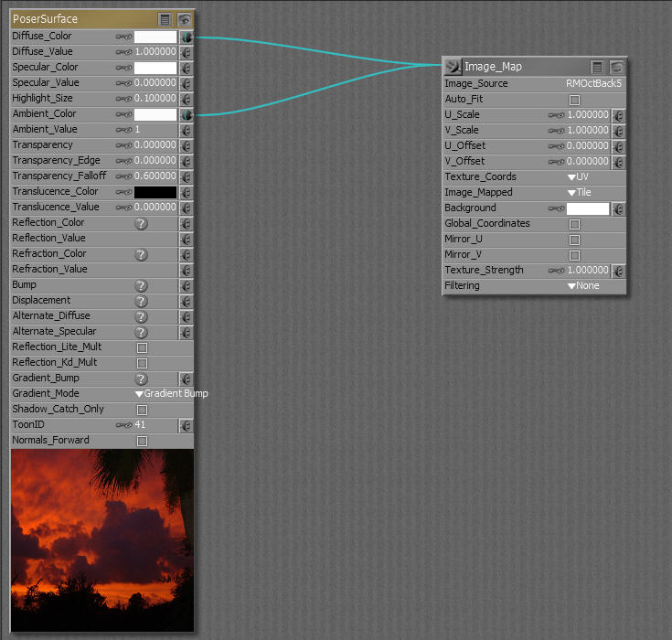Image resolution: width=672 pixels, height=640 pixels.
Task: Select the PoserSurface node title
Action: click(x=45, y=19)
